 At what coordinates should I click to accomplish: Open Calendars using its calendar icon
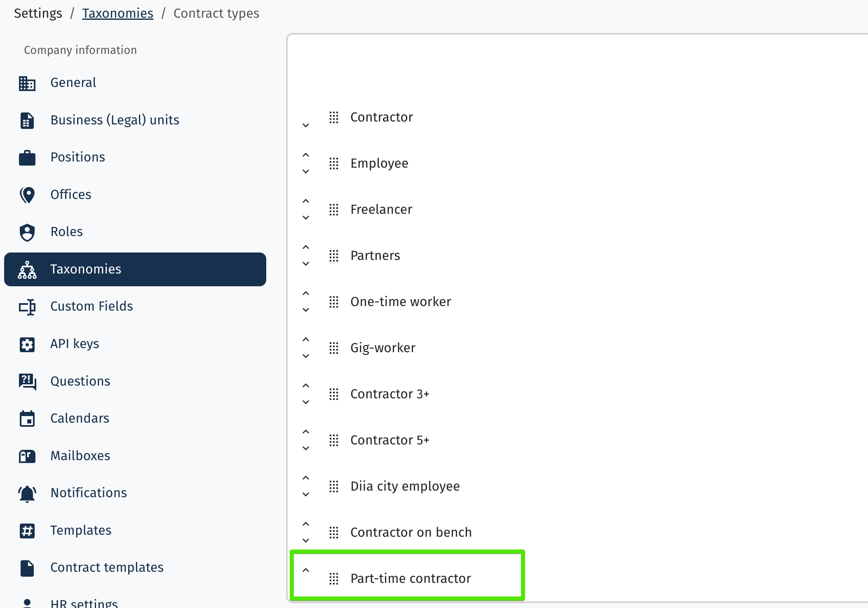tap(27, 419)
